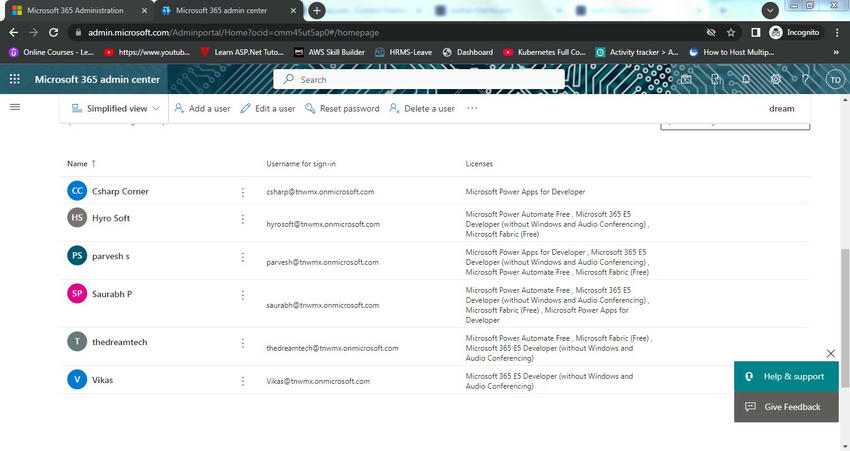The image size is (850, 451).
Task: Sort users by Name column
Action: (81, 164)
